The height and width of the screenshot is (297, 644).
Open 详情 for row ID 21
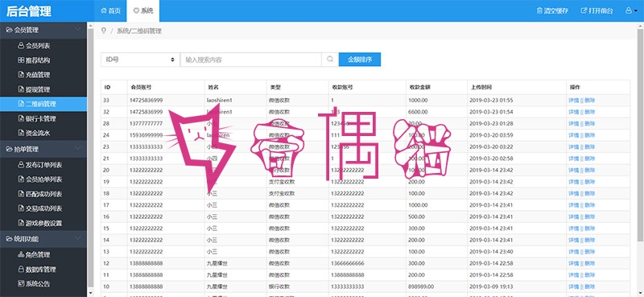point(573,159)
